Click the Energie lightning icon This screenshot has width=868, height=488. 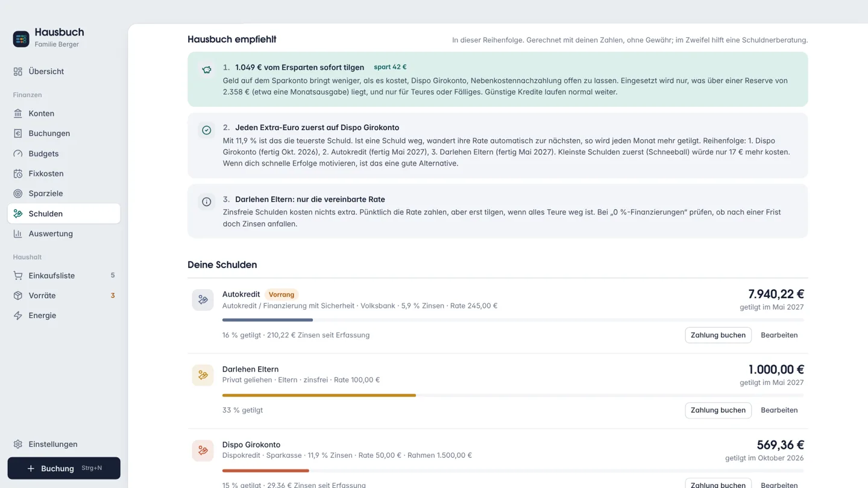(x=18, y=316)
